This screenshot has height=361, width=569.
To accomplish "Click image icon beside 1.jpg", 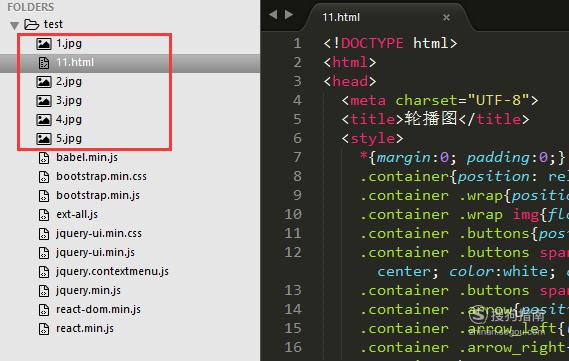I will 44,44.
